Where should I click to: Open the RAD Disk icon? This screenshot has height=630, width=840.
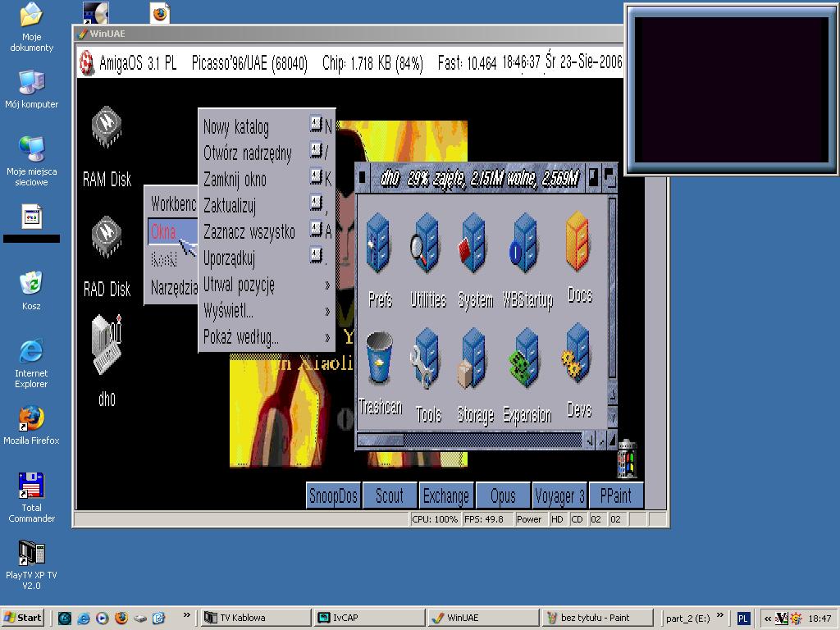pyautogui.click(x=107, y=237)
